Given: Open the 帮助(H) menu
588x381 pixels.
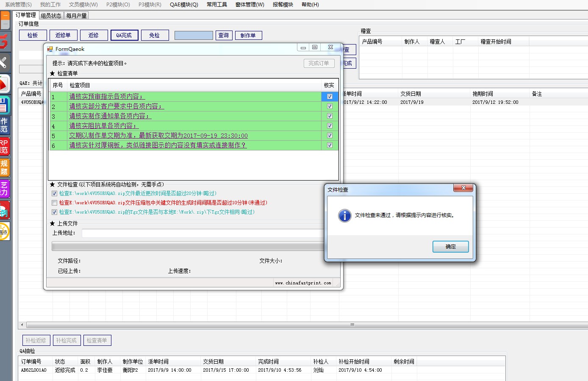Looking at the screenshot, I should (310, 5).
